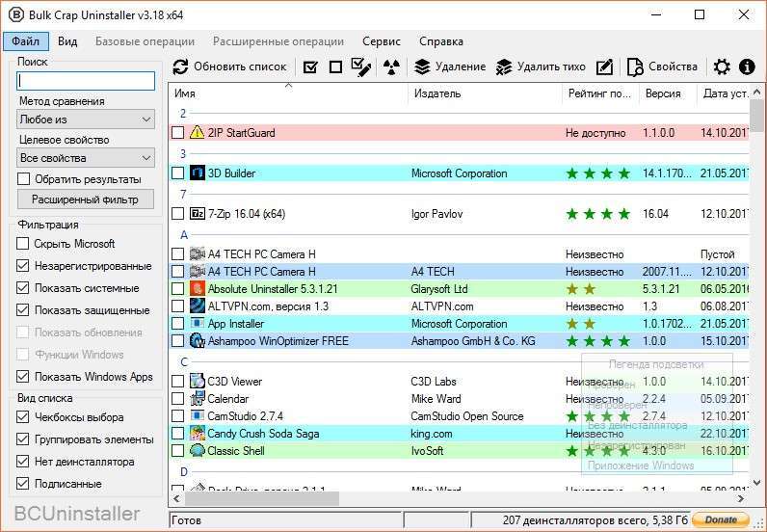Viewport: 767px width, 532px height.
Task: Click invert selection check-pencil icon
Action: (x=361, y=67)
